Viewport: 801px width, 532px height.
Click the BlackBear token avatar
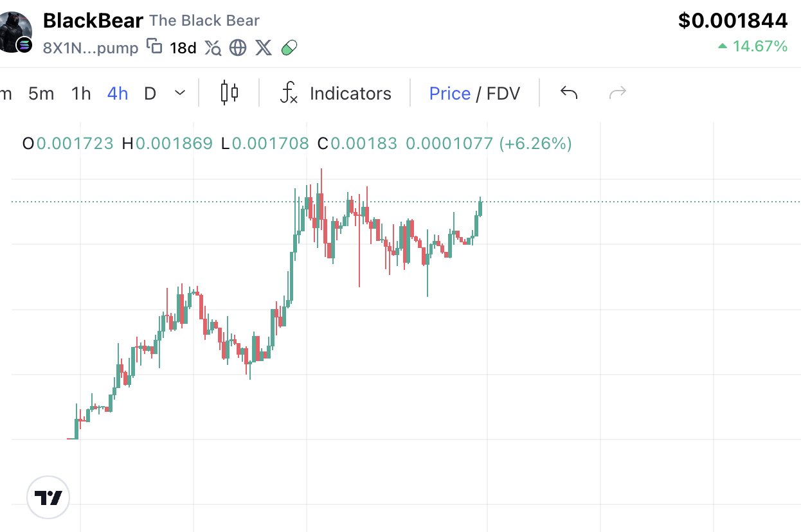15,32
